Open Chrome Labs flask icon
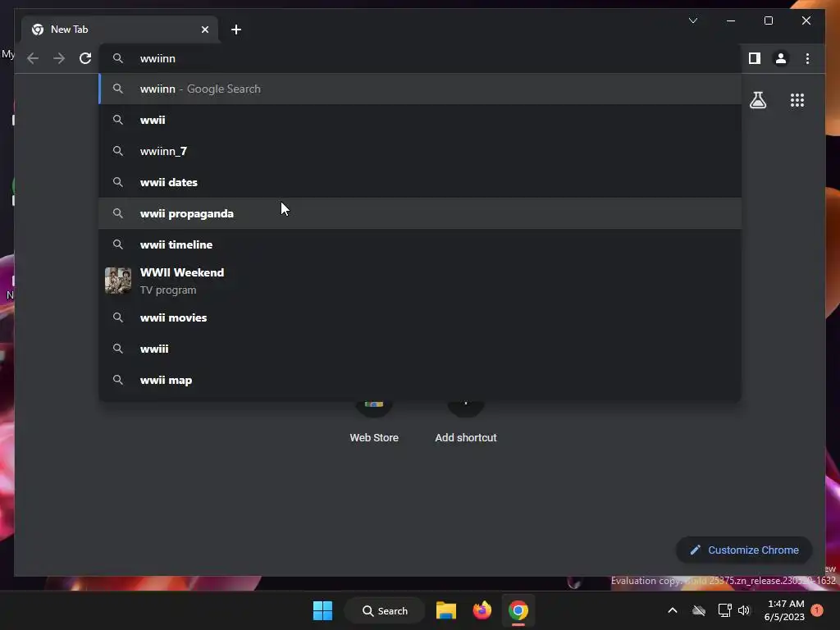Viewport: 840px width, 630px height. [757, 100]
